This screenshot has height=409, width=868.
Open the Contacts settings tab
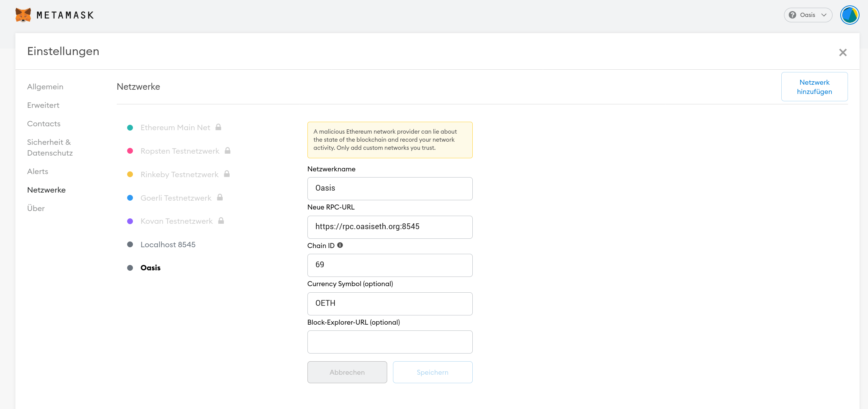coord(44,124)
